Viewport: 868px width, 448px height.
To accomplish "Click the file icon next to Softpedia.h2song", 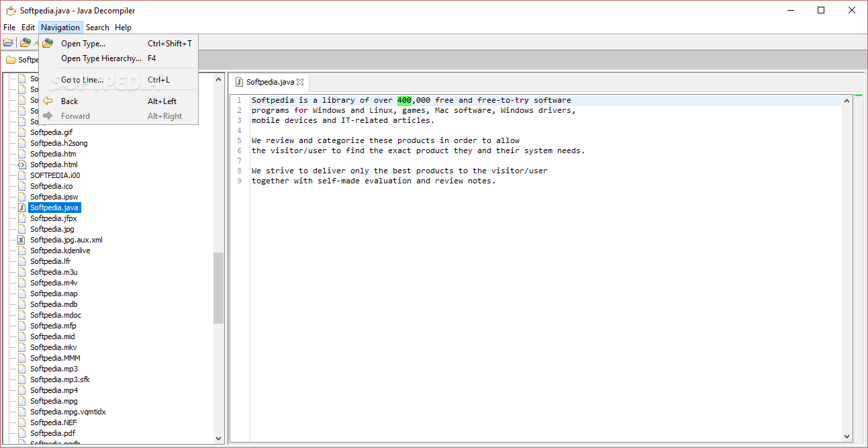I will (x=21, y=143).
